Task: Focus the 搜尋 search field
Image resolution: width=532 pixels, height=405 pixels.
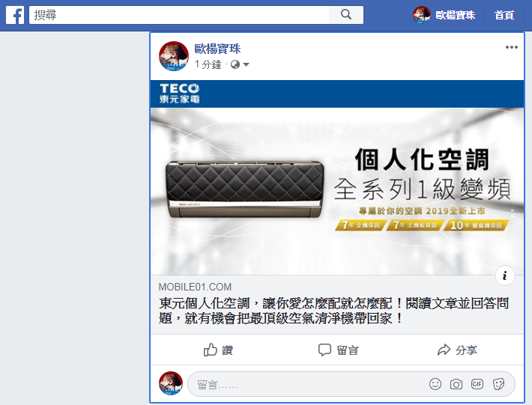Action: pyautogui.click(x=179, y=15)
